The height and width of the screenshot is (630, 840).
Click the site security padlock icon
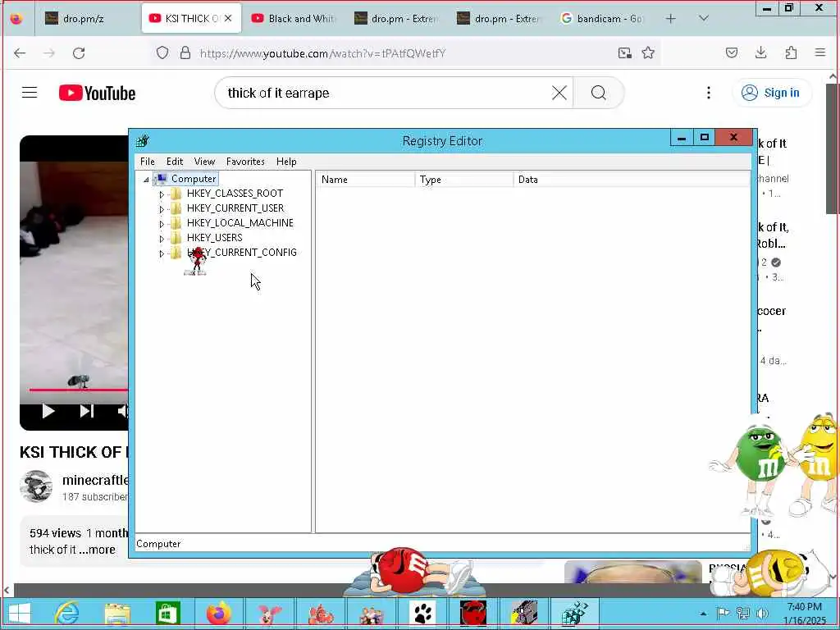185,53
